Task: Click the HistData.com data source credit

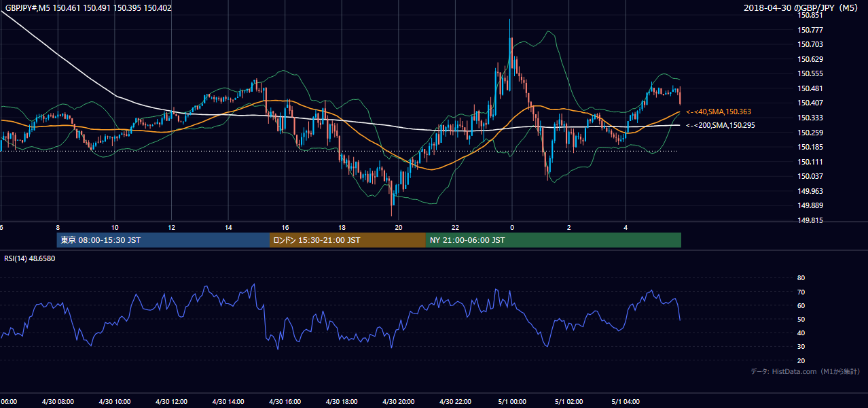Action: point(806,371)
